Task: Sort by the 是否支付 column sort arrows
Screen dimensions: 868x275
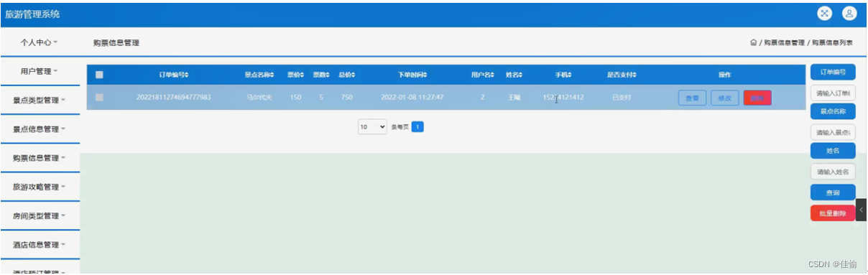Action: (634, 75)
